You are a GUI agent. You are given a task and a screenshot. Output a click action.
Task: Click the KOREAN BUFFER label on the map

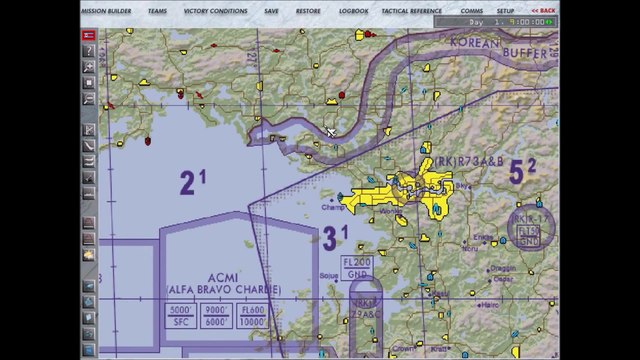498,48
